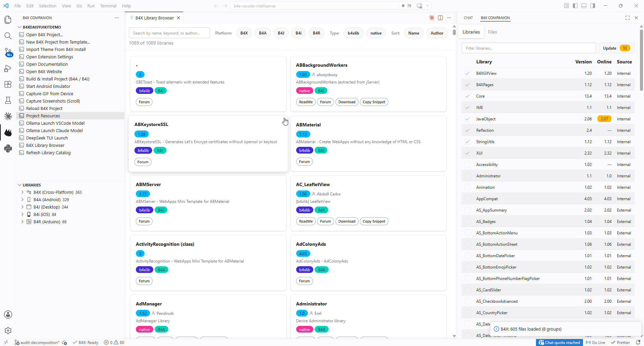Go back using the title bar arrow
Image resolution: width=644 pixels, height=346 pixels.
[216, 6]
